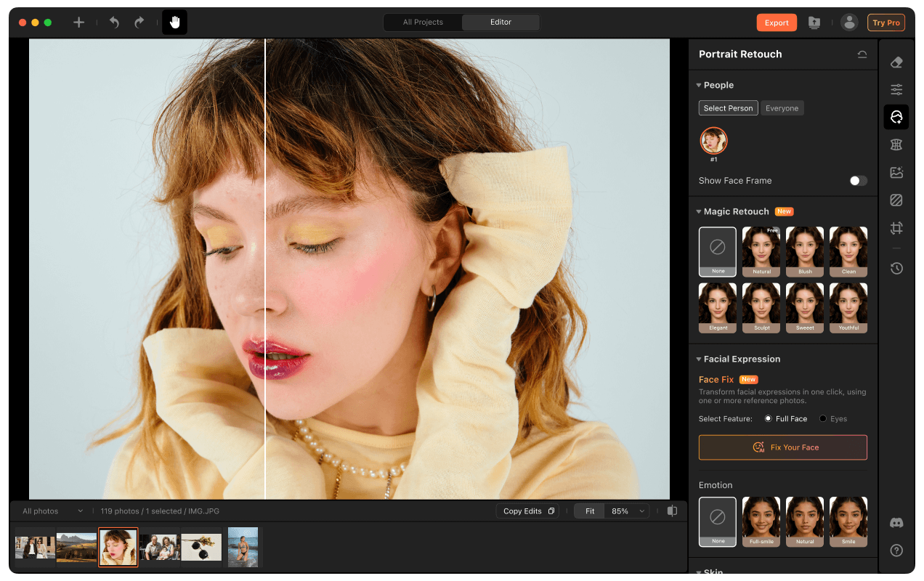Click the Fit zoom button
This screenshot has width=924, height=581.
tap(590, 511)
